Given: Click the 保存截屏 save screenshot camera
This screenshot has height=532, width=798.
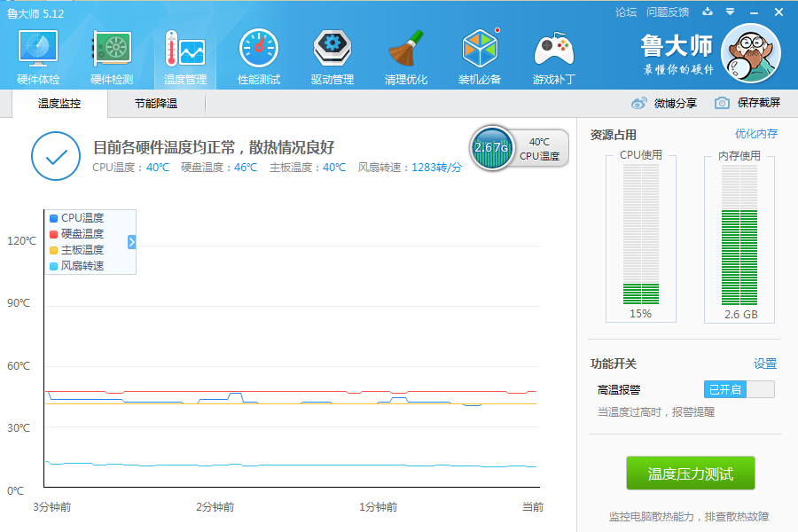Looking at the screenshot, I should point(723,103).
